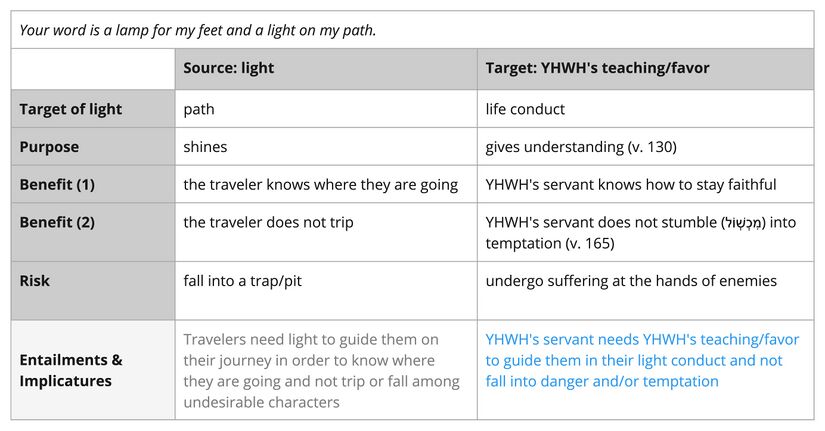
Task: Click the "path" cell
Action: click(x=199, y=109)
